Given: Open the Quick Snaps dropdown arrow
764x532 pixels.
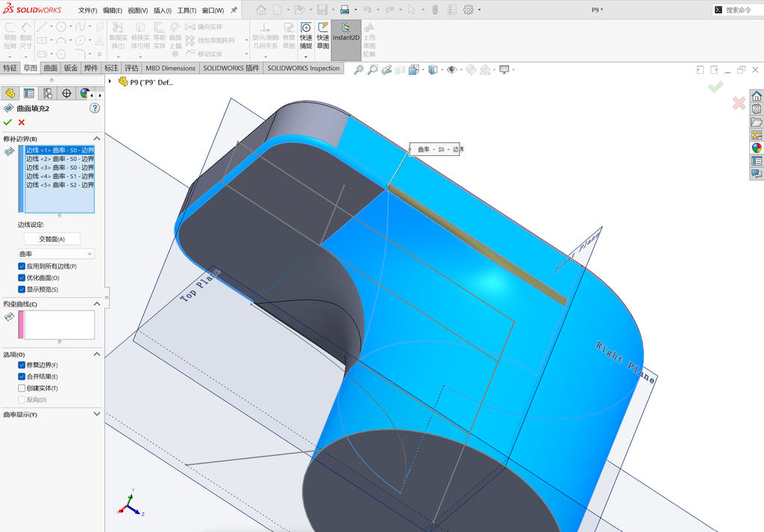Looking at the screenshot, I should point(306,56).
